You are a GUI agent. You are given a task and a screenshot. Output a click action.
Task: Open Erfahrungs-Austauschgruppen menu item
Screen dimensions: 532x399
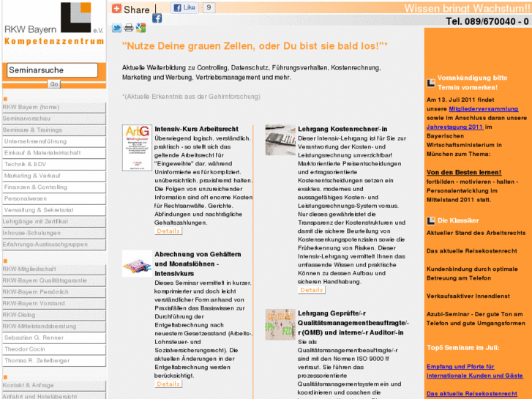54,245
